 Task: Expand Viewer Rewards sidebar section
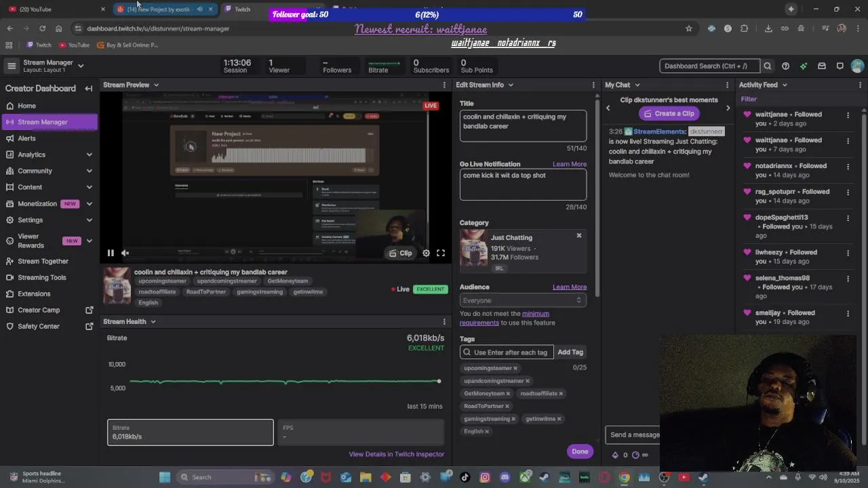point(90,241)
